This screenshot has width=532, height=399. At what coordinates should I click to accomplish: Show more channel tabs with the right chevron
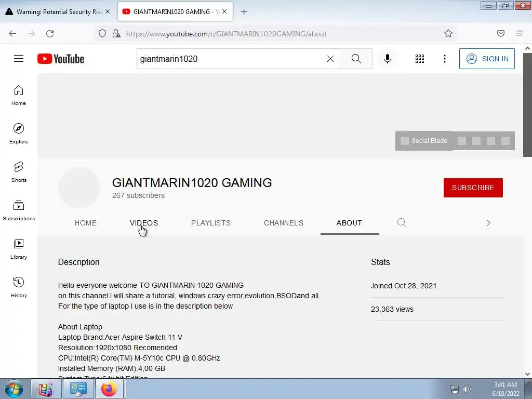(x=488, y=223)
